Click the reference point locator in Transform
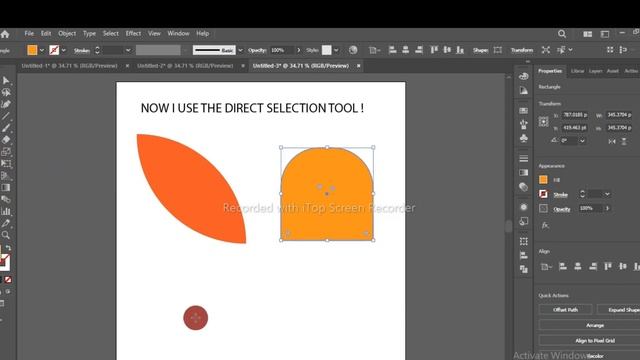The width and height of the screenshot is (640, 360). 543,122
